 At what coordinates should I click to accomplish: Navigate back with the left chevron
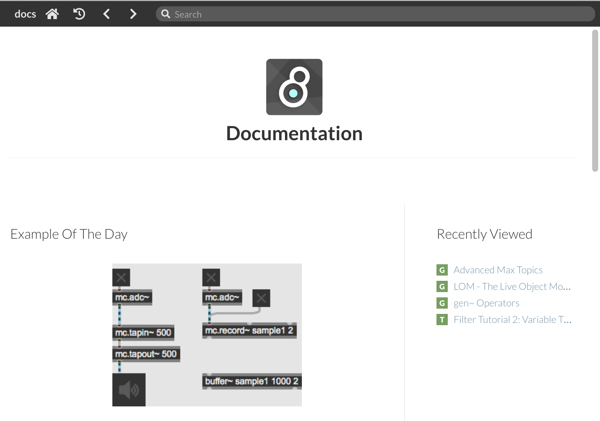tap(106, 14)
